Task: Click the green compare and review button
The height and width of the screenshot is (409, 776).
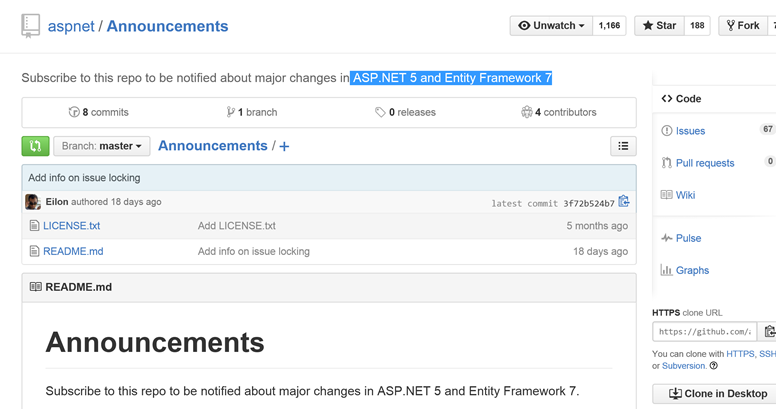Action: (x=35, y=146)
